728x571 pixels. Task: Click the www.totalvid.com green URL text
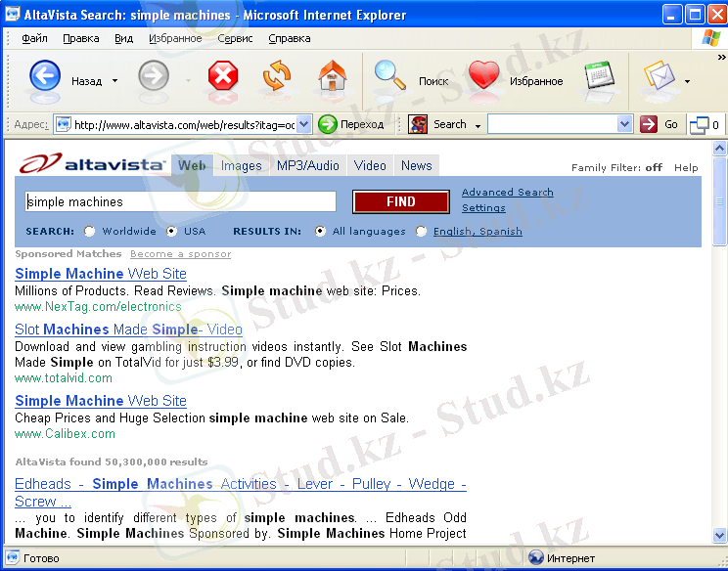64,378
